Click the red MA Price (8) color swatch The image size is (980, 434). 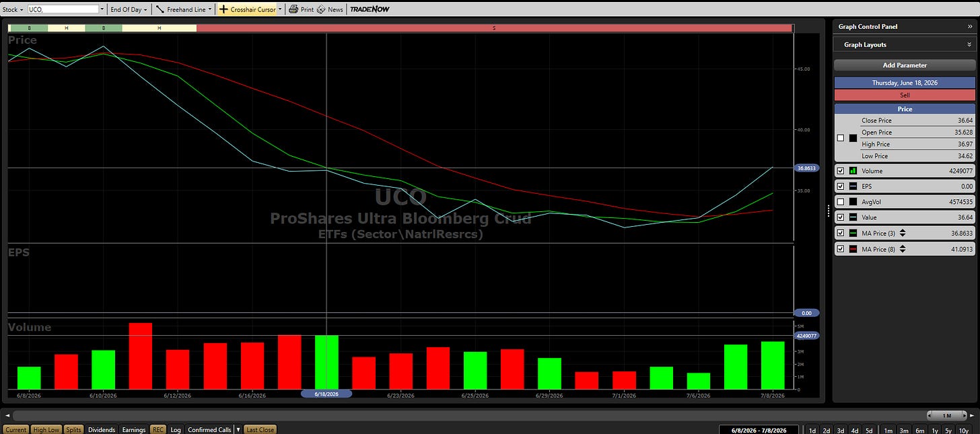click(853, 249)
